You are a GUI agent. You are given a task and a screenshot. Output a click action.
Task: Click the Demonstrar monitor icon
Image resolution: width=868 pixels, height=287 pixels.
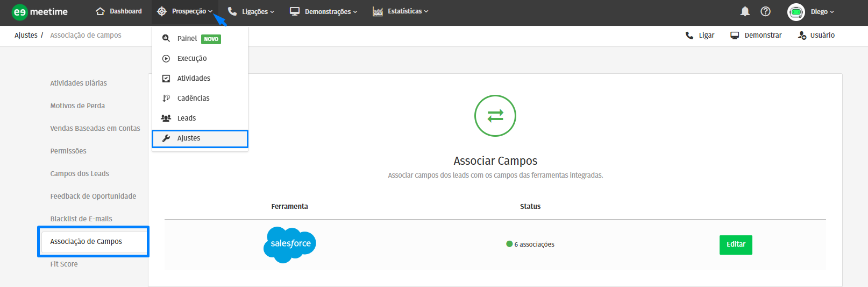pyautogui.click(x=735, y=36)
